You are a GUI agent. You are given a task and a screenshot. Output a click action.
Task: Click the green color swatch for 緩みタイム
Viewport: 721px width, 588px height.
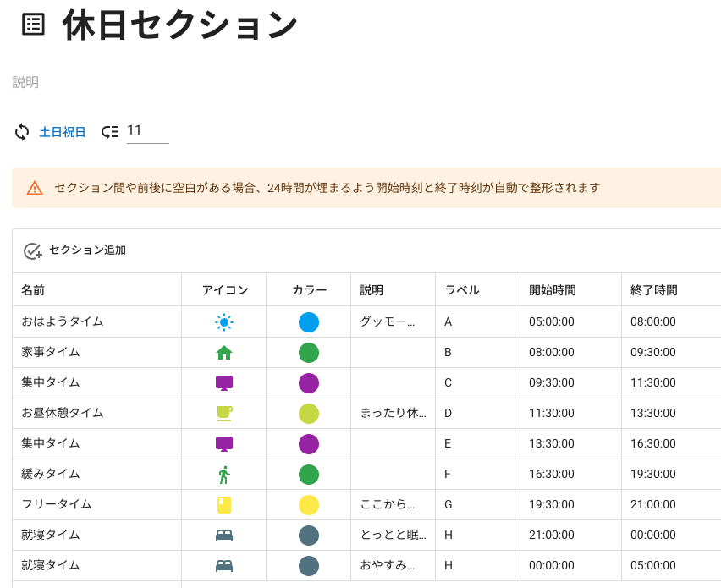point(309,475)
